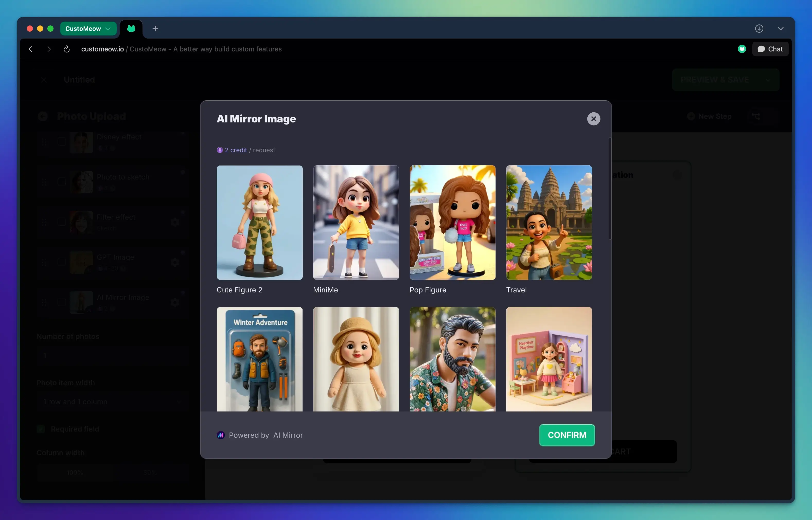812x520 pixels.
Task: Click the Number of photos input field
Action: coord(113,356)
